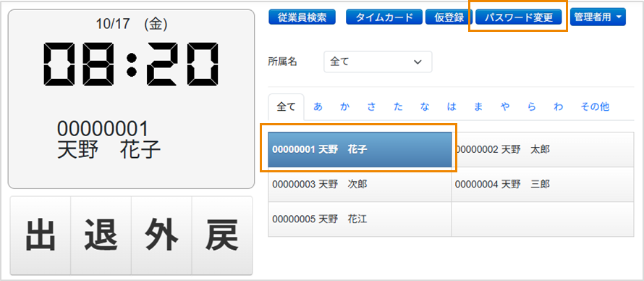Viewport: 644px width, 281px height.
Task: Open the 従業員検索 employee search
Action: [x=302, y=17]
